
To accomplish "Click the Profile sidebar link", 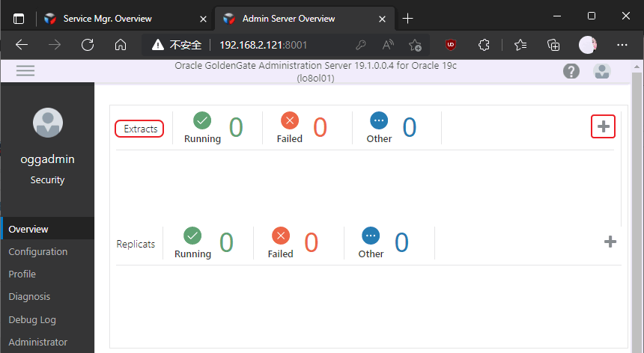I will pyautogui.click(x=22, y=274).
